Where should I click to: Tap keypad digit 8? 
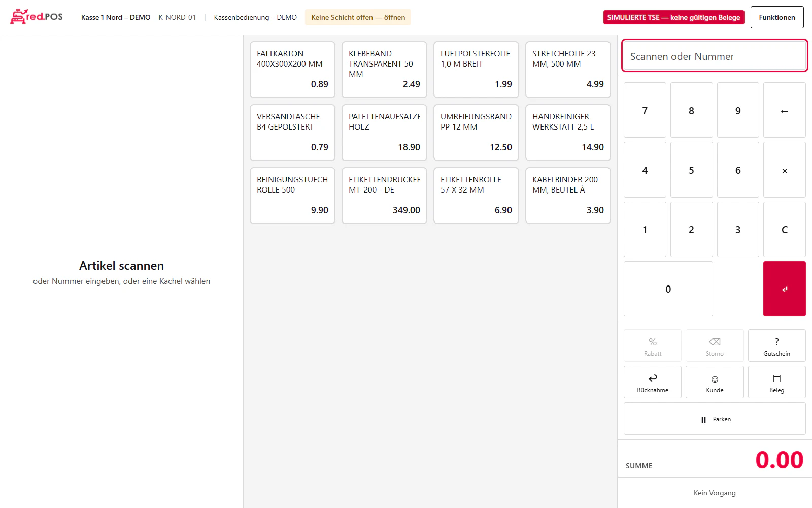pyautogui.click(x=691, y=110)
